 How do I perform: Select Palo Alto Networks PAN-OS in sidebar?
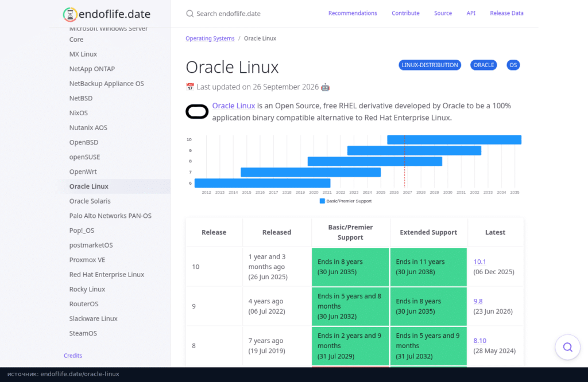click(110, 216)
